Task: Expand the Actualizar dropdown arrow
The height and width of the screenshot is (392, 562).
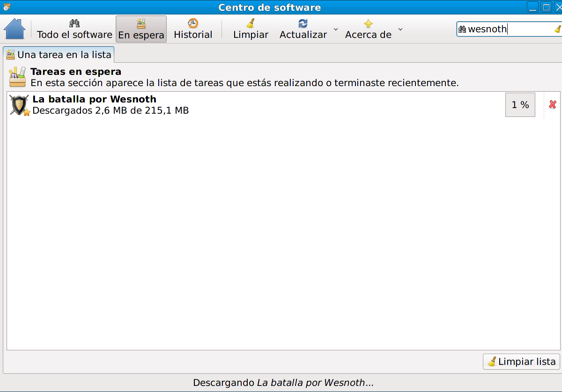Action: point(336,29)
